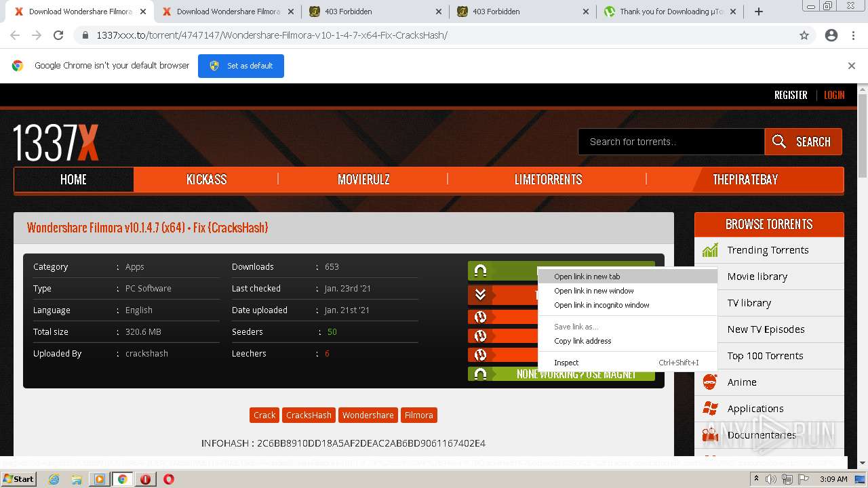
Task: Click the third uTorrent mirror icon
Action: pos(481,354)
